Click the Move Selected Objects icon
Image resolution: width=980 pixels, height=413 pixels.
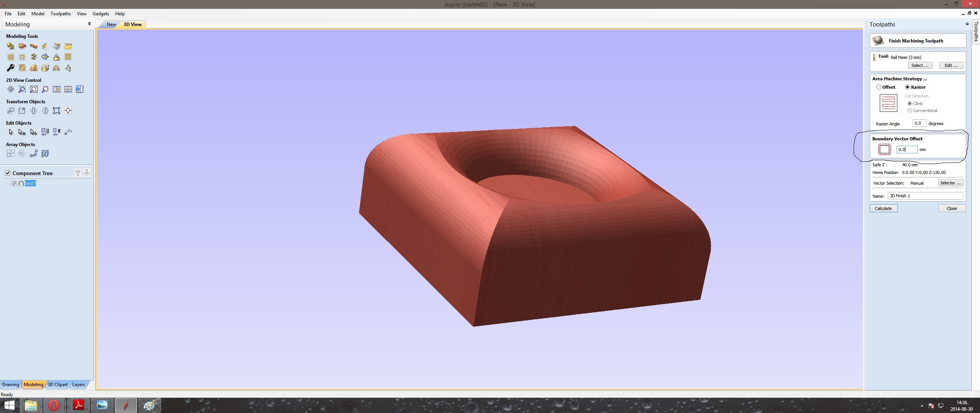(x=10, y=111)
